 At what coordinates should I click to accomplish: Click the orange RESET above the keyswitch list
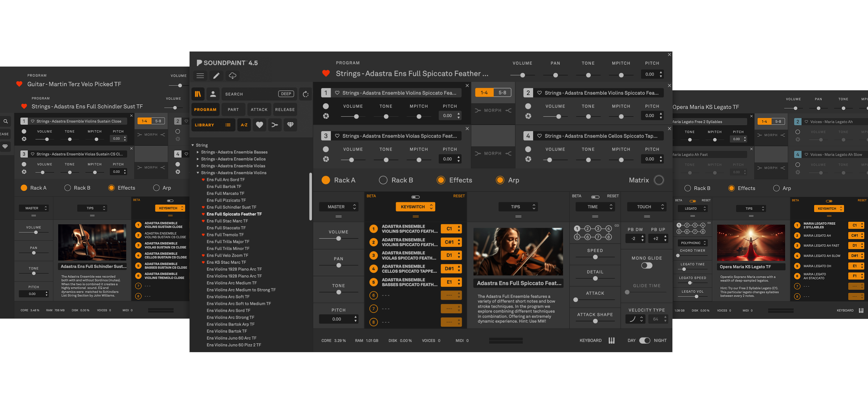point(459,196)
